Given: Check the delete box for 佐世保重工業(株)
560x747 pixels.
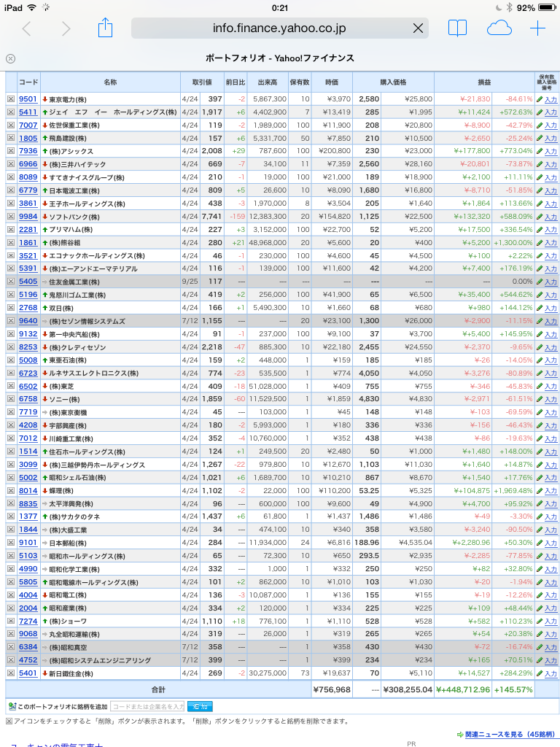Looking at the screenshot, I should point(10,125).
